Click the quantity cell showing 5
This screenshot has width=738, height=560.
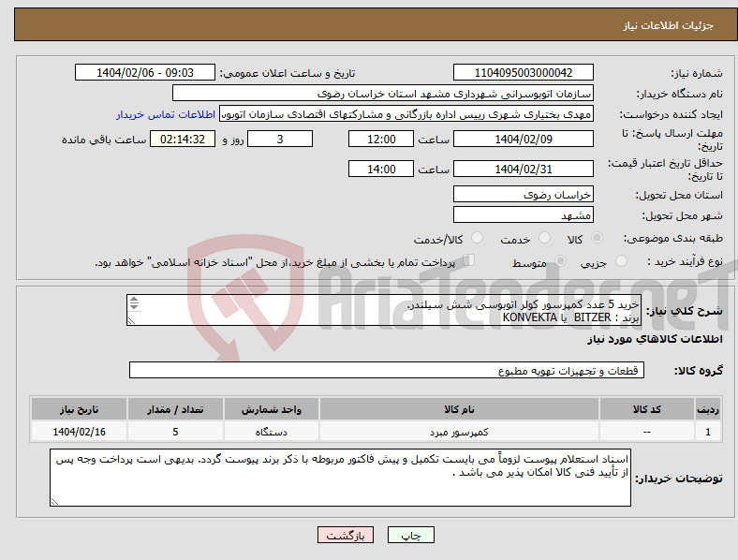(x=175, y=432)
